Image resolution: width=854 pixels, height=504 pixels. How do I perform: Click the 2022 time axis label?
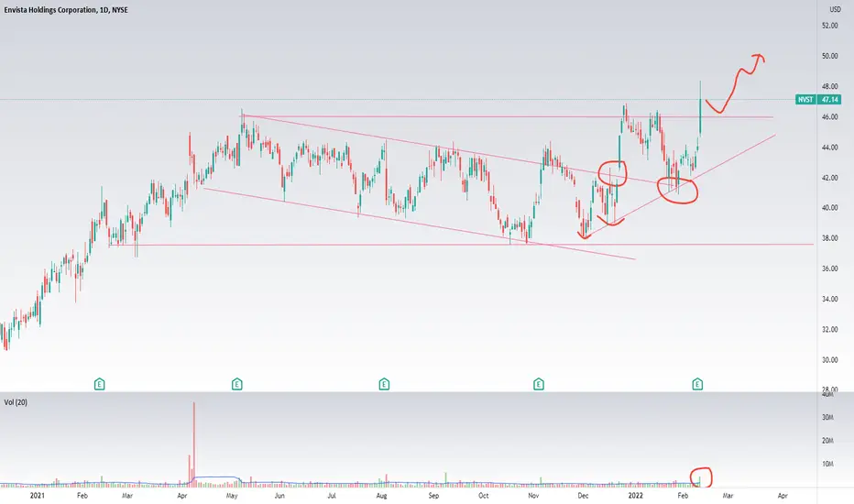point(636,495)
